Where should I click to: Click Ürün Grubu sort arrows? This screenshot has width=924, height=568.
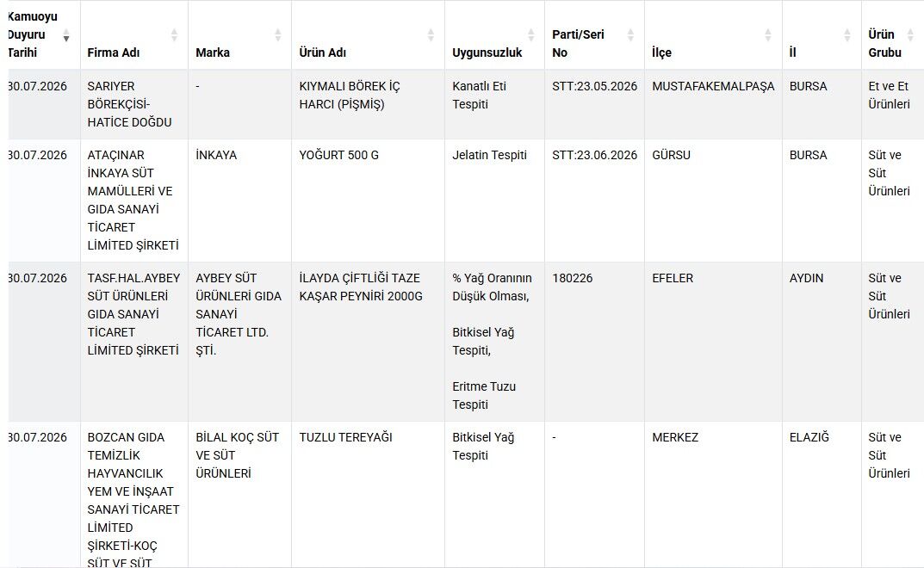coord(910,34)
